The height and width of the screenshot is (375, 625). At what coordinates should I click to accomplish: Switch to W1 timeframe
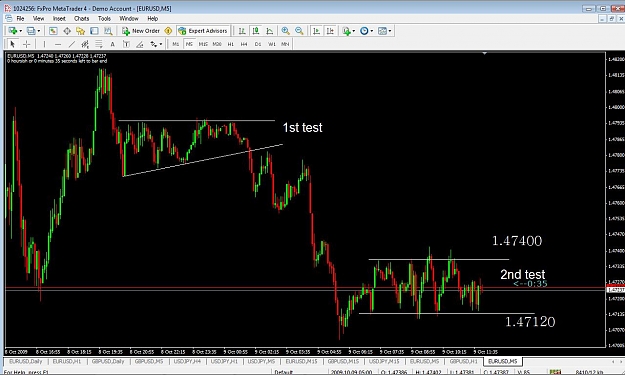271,44
